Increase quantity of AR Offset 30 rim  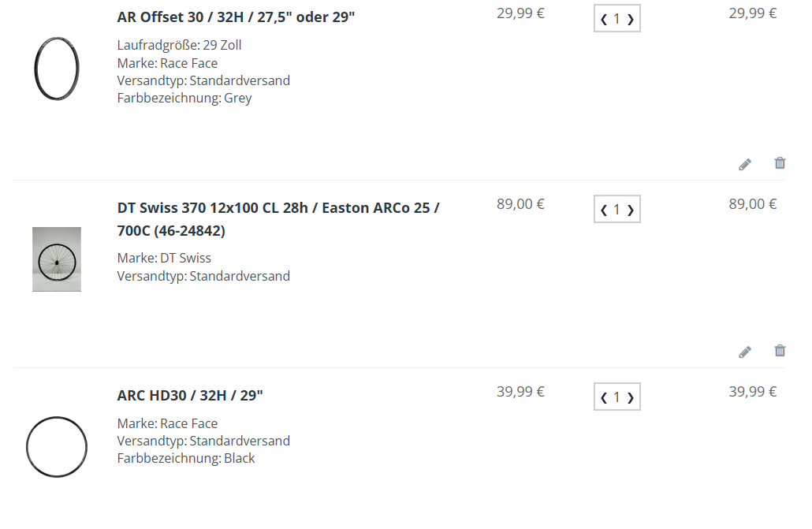pyautogui.click(x=631, y=20)
